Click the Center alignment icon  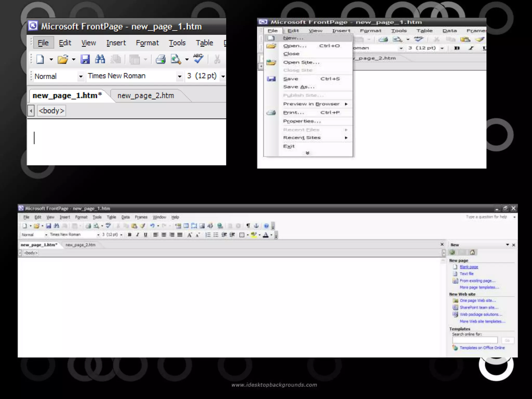point(164,235)
